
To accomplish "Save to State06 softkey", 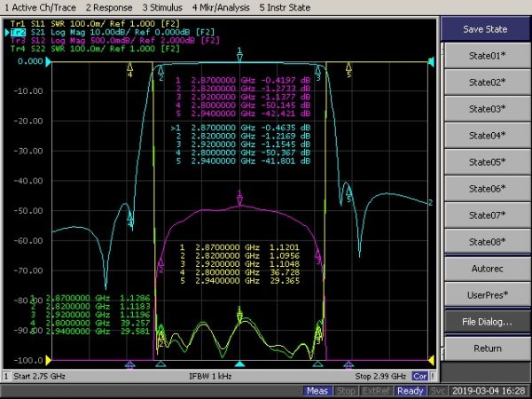I will click(487, 188).
